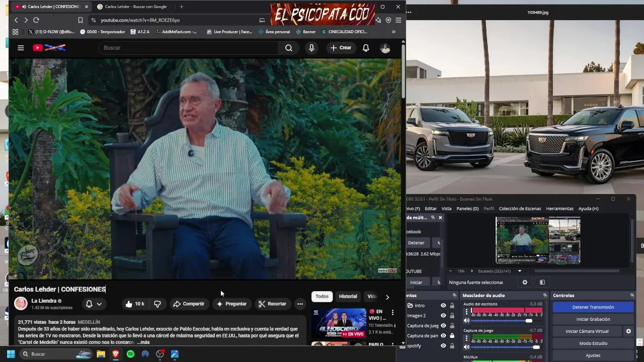Screen dimensions: 644x362
Task: Open OBS Paneles (D) menu
Action: 467,209
